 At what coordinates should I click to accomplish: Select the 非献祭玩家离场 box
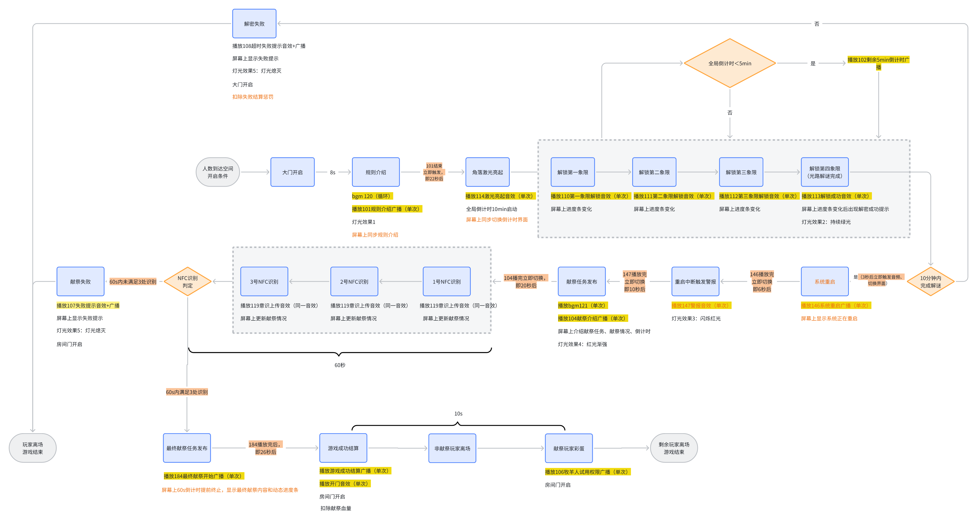point(452,448)
